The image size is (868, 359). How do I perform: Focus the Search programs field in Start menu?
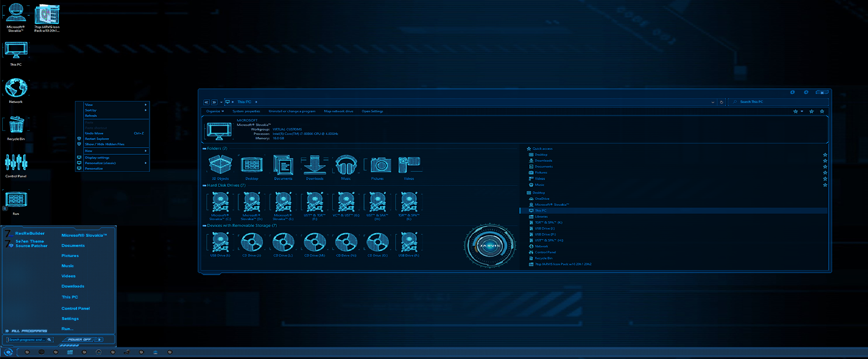(x=29, y=340)
